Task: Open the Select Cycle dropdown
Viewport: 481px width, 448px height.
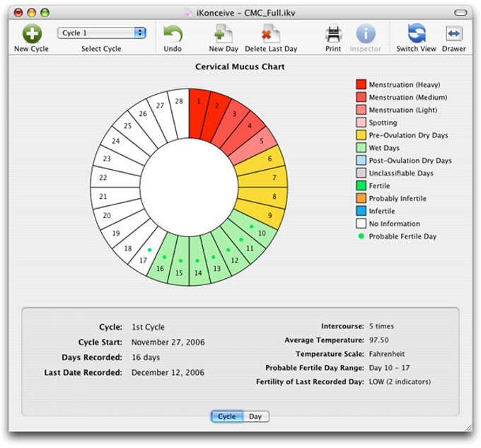Action: (102, 33)
